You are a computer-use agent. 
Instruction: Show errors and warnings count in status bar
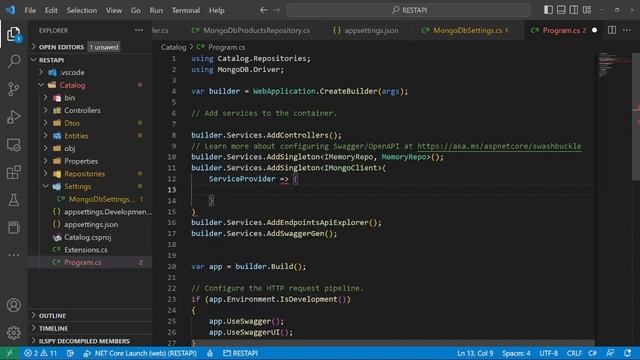[x=40, y=353]
